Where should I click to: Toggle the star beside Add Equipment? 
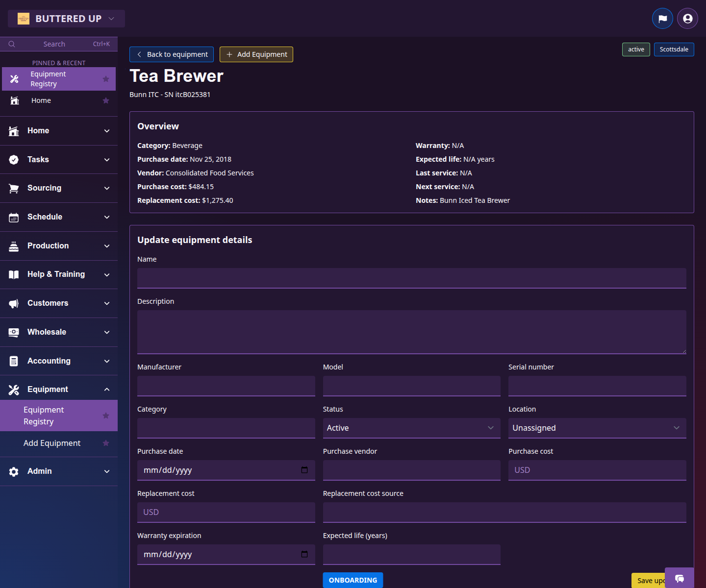(105, 443)
